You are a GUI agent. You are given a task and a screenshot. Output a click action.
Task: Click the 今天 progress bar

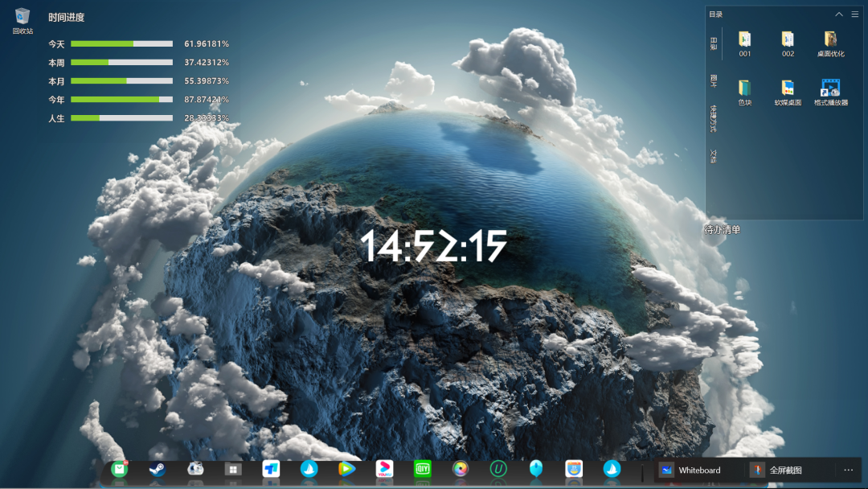(x=122, y=43)
